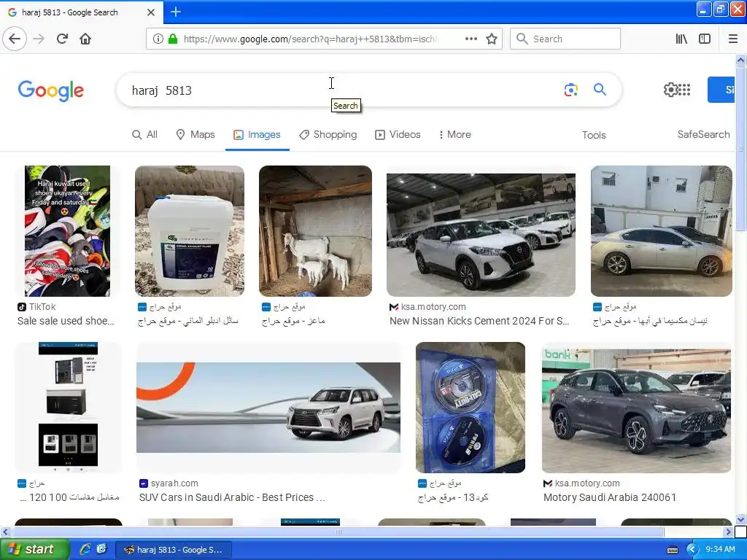Click vertical scrollbar down arrow
Image resolution: width=747 pixels, height=560 pixels.
pos(741,519)
